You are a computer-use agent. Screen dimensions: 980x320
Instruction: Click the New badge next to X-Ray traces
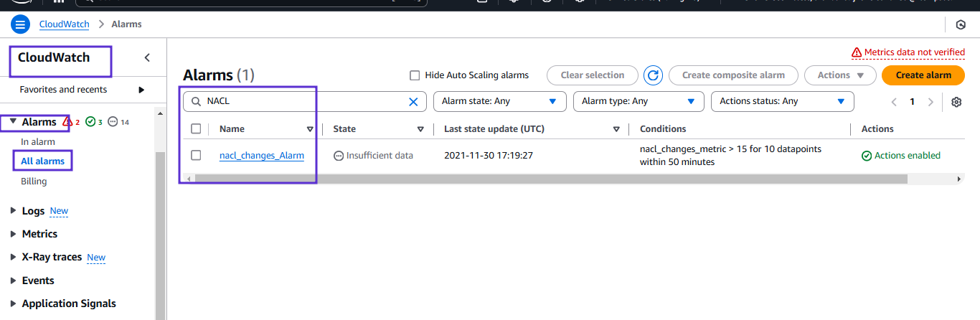[x=96, y=258]
